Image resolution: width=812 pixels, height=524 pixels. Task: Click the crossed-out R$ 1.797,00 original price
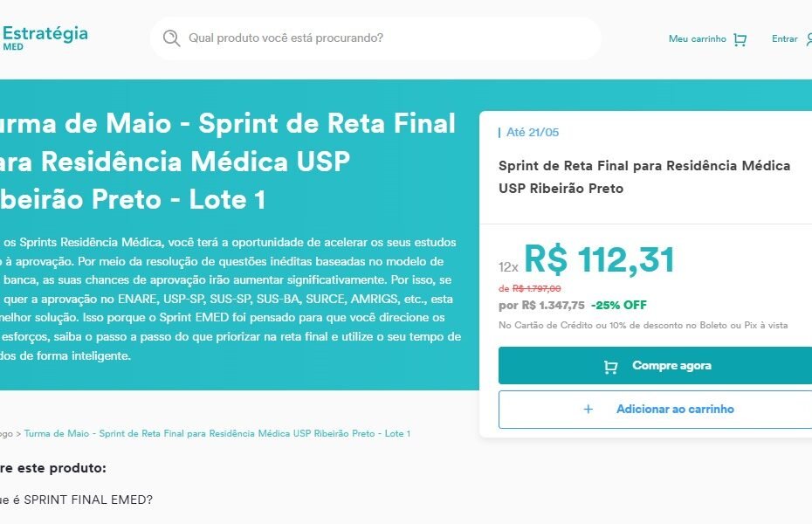(x=536, y=288)
